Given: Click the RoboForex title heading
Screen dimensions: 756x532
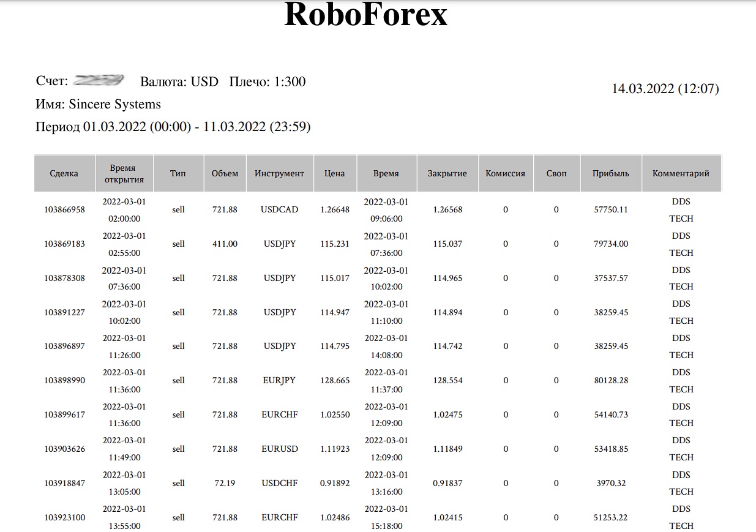Looking at the screenshot, I should 366,15.
